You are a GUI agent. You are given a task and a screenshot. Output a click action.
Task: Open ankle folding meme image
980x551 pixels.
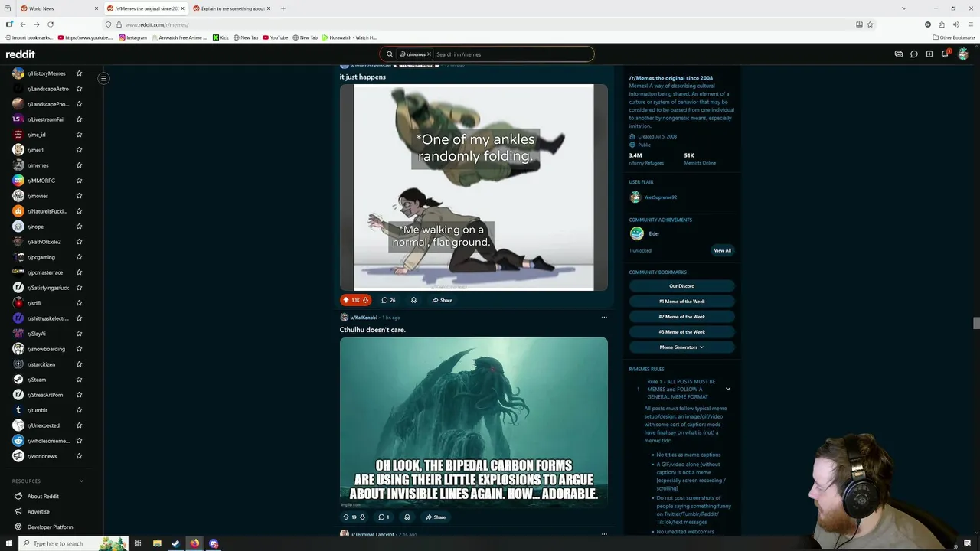473,187
